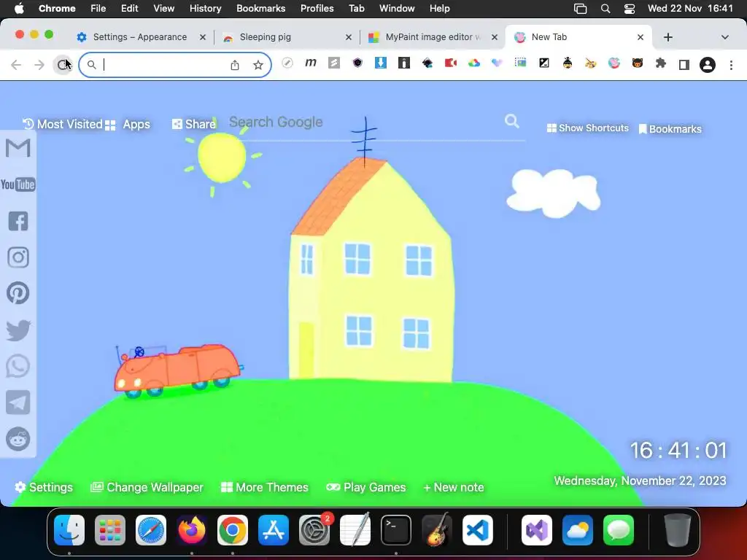
Task: Open the YouTube sidebar shortcut
Action: 18,184
